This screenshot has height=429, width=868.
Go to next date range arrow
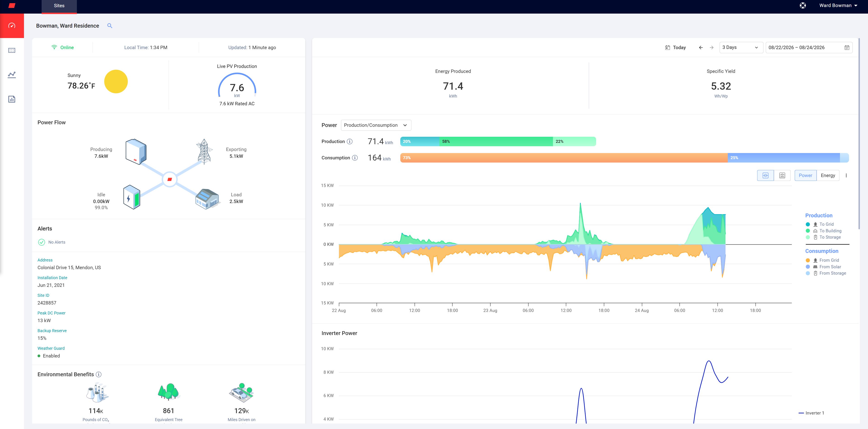pos(711,48)
